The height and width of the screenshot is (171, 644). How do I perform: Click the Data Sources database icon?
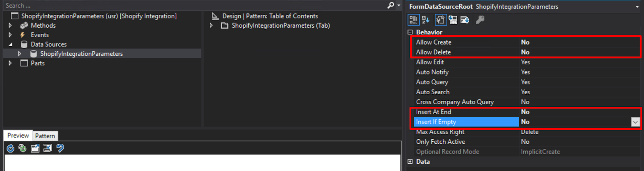(x=24, y=44)
